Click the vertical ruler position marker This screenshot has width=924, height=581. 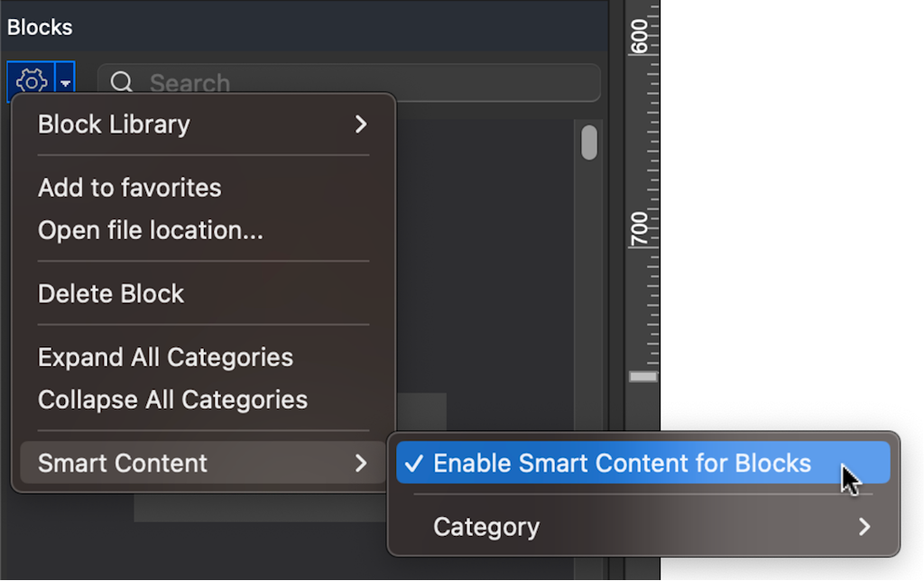[642, 376]
